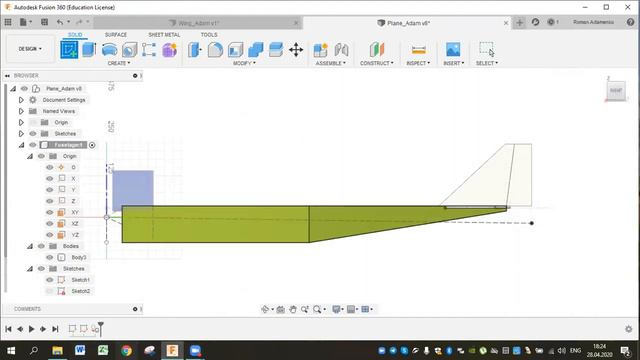Viewport: 640px width, 360px height.
Task: Click the Orbit navigation tool
Action: tap(265, 309)
